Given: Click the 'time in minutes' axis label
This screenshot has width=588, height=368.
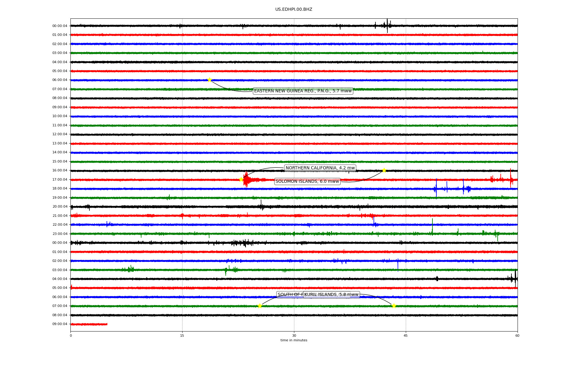Looking at the screenshot, I should (x=294, y=340).
